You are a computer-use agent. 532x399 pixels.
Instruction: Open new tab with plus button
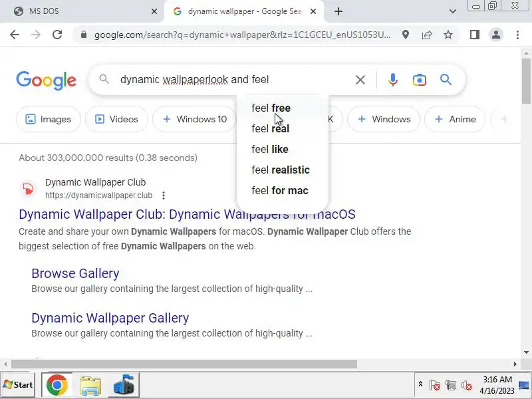coord(338,11)
